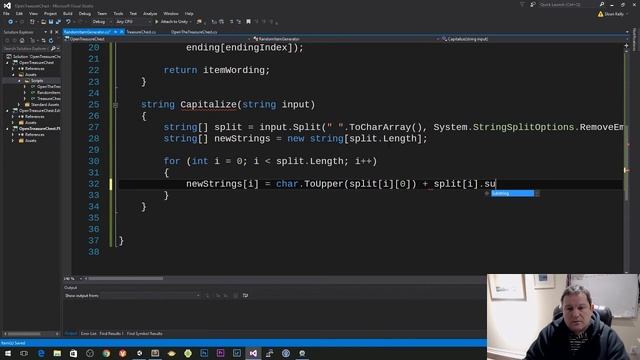
Task: Pin the Solution Explorer panel
Action: 51,32
